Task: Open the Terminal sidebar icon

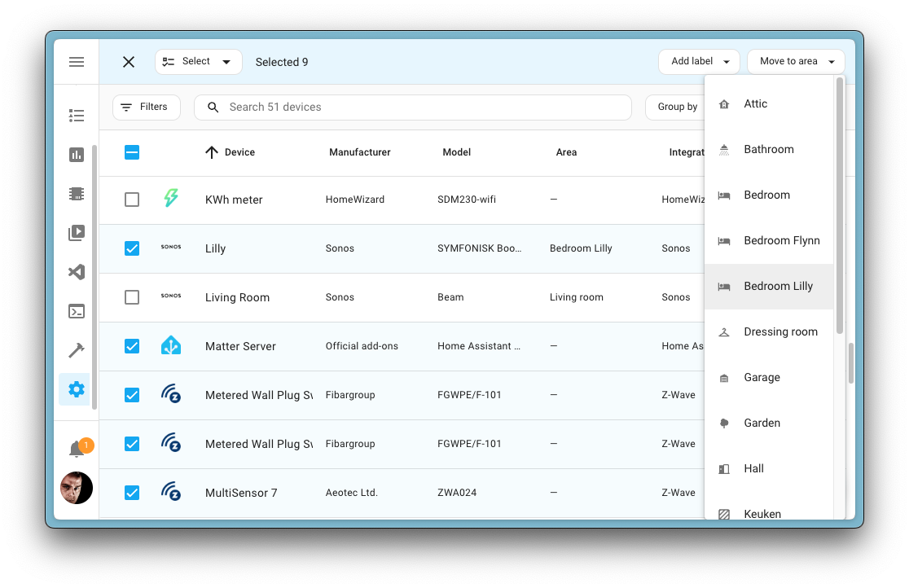Action: click(x=76, y=311)
